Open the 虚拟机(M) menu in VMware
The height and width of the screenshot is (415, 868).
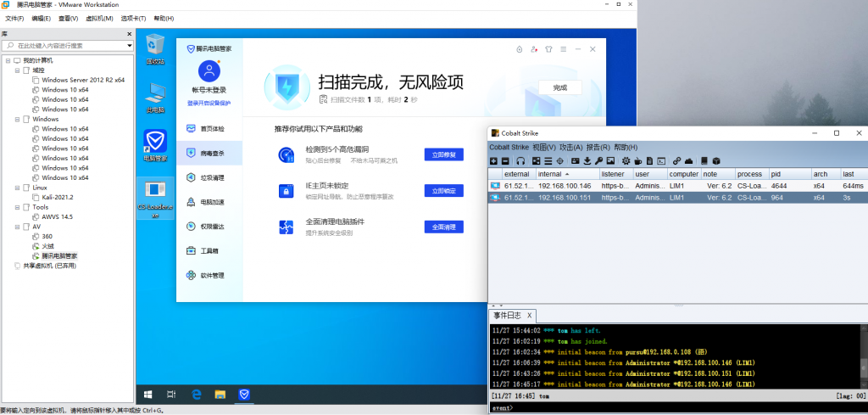point(100,19)
